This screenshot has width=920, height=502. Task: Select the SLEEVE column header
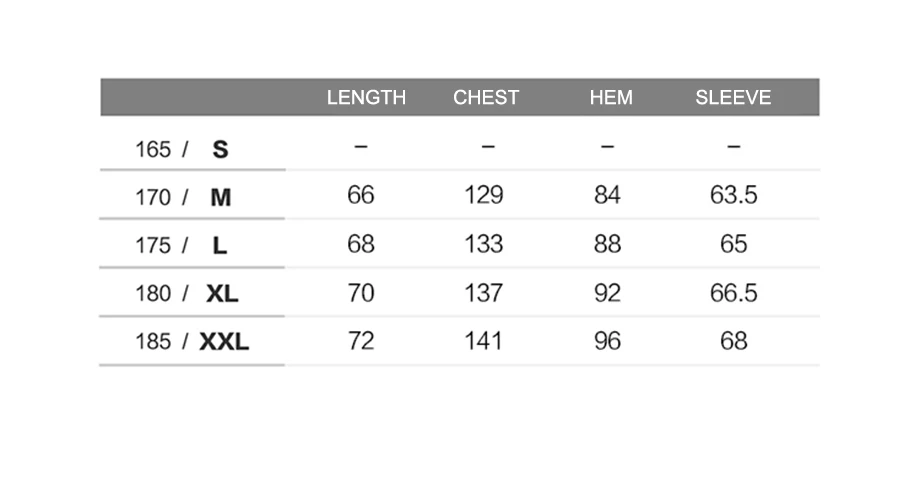tap(733, 97)
